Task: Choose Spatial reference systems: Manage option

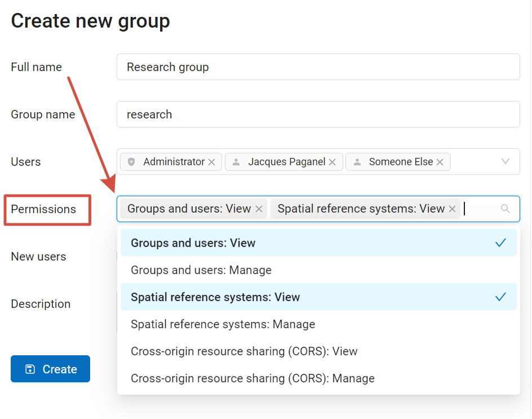Action: point(318,324)
